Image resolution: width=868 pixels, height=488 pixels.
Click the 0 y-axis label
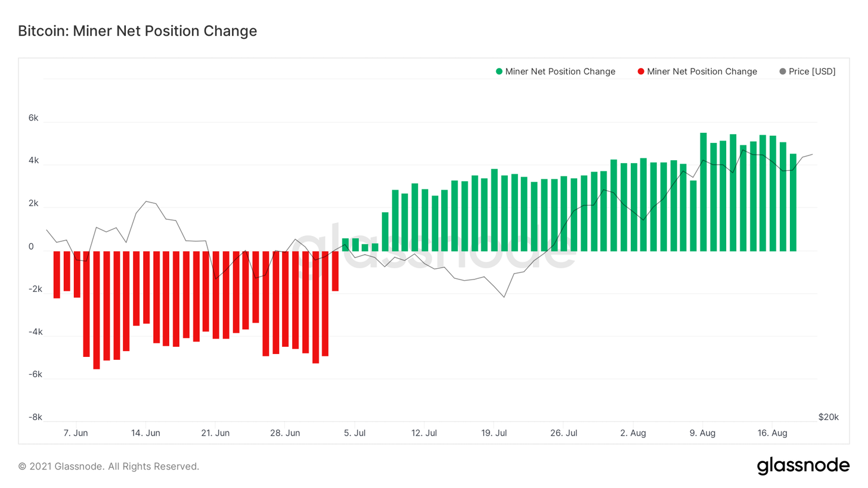(x=31, y=247)
